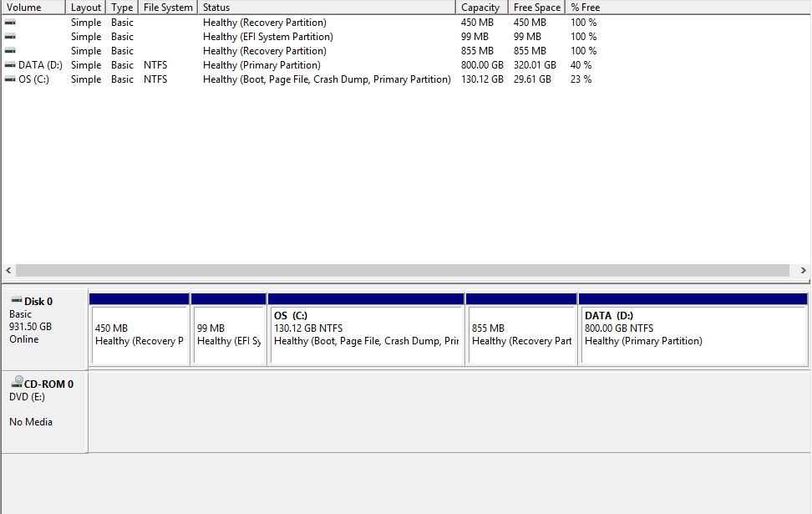The width and height of the screenshot is (812, 514).
Task: Click the OS (C:) volume name
Action: click(x=33, y=79)
